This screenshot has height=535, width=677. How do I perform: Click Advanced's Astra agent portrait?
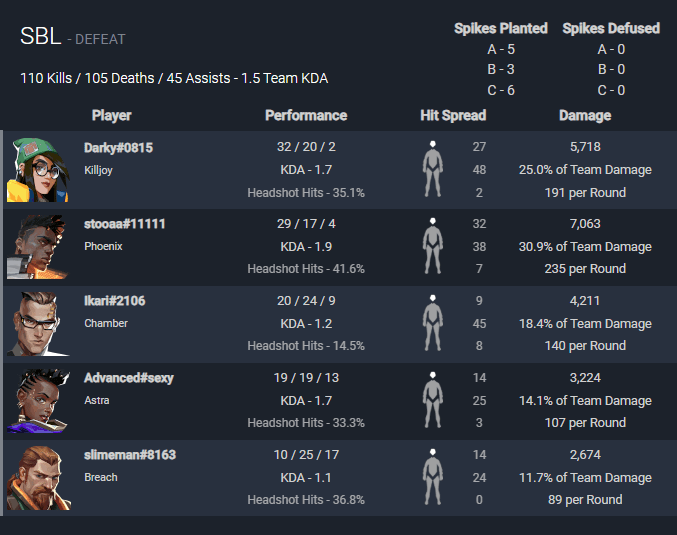click(x=38, y=401)
